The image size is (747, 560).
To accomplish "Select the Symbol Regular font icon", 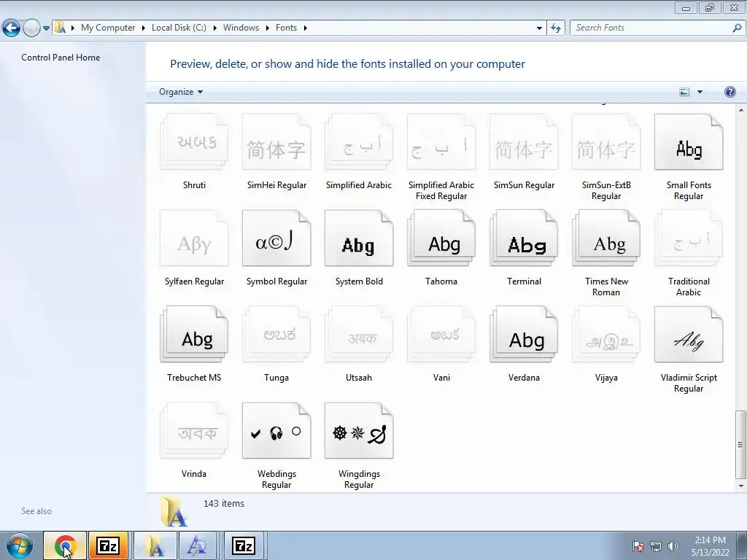I will click(x=276, y=238).
